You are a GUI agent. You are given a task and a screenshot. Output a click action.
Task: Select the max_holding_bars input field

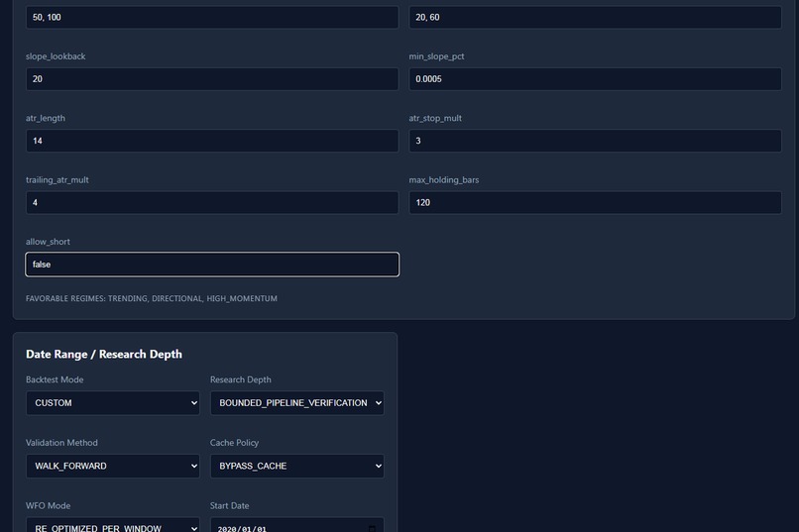(595, 203)
